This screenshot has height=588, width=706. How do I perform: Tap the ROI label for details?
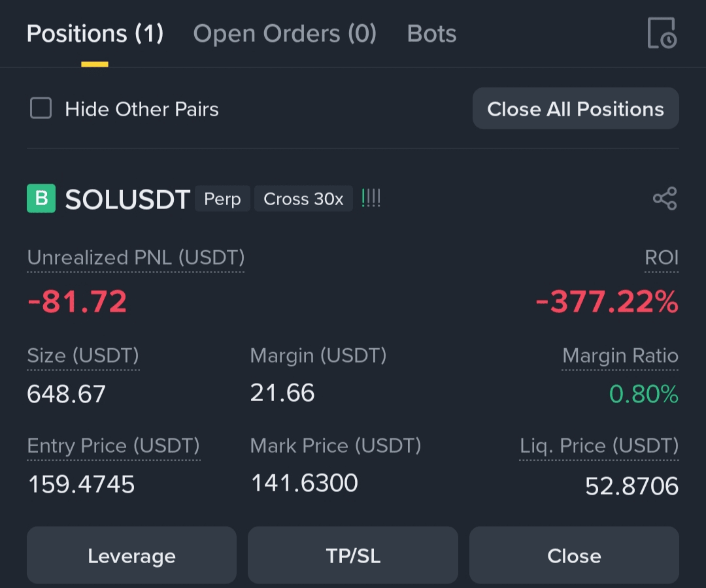pyautogui.click(x=662, y=258)
